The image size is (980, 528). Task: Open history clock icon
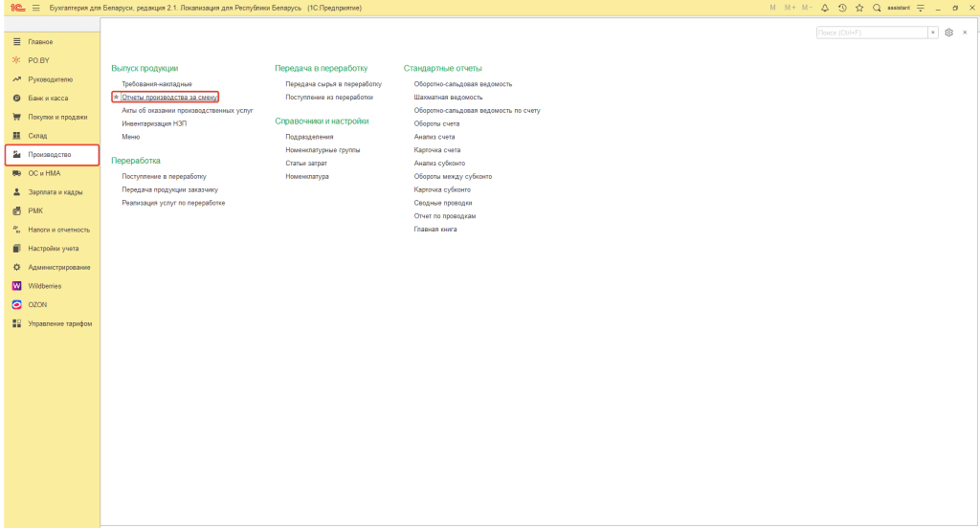[x=842, y=8]
